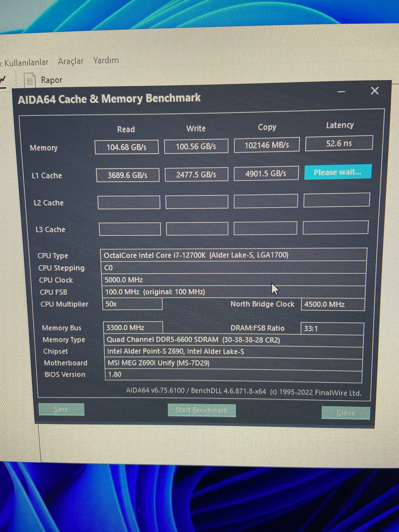Click the Latency column header
Screen dimensions: 399x532
coord(340,125)
